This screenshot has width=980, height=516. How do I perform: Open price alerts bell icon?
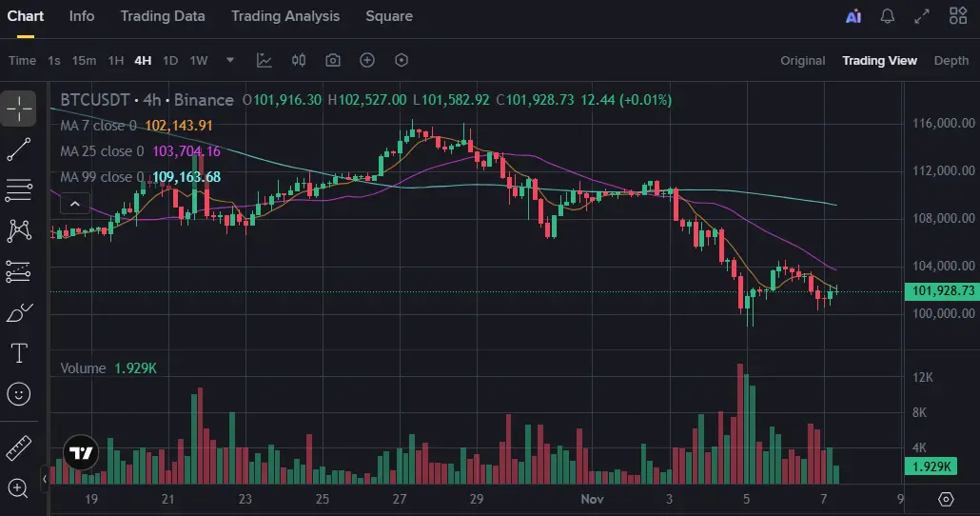(887, 16)
